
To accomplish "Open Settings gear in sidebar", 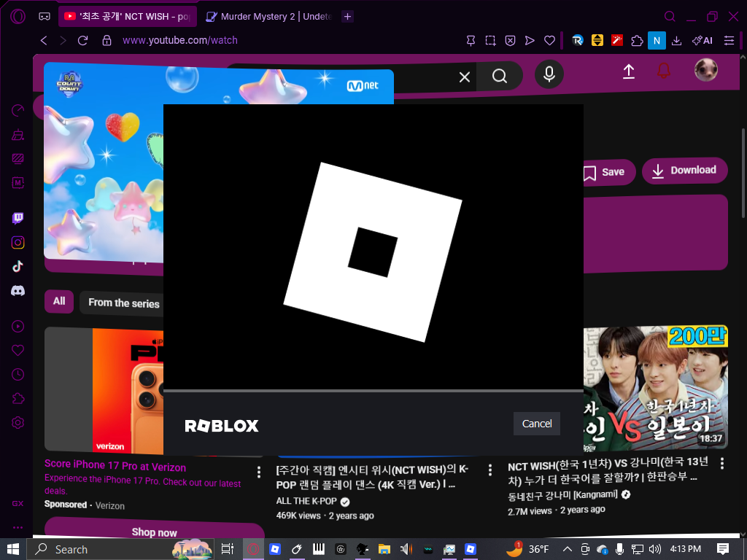I will pyautogui.click(x=18, y=422).
